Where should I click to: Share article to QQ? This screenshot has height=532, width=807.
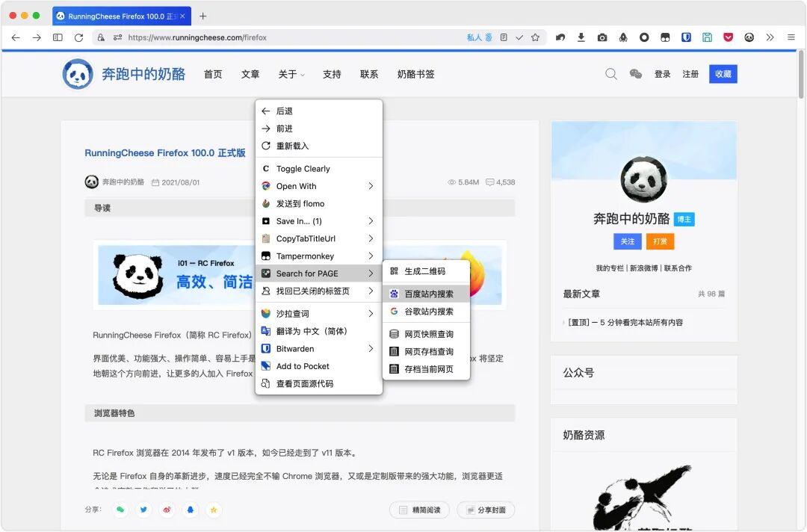191,510
